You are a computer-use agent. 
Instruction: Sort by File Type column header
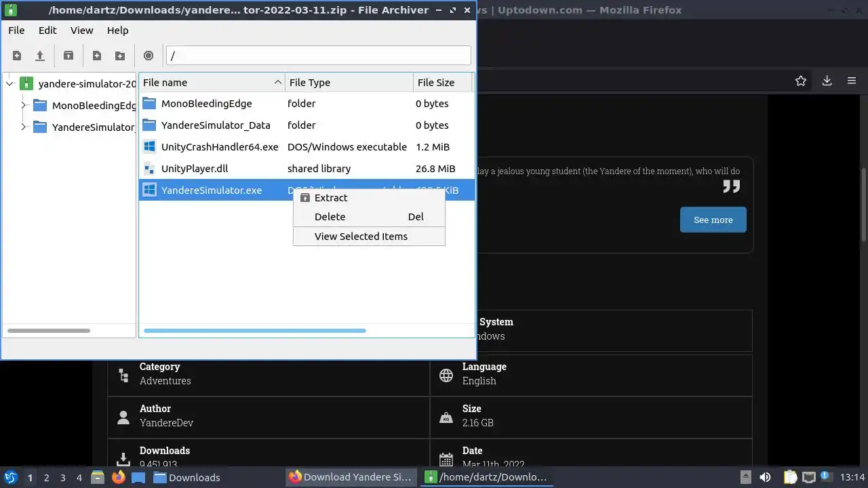tap(349, 83)
